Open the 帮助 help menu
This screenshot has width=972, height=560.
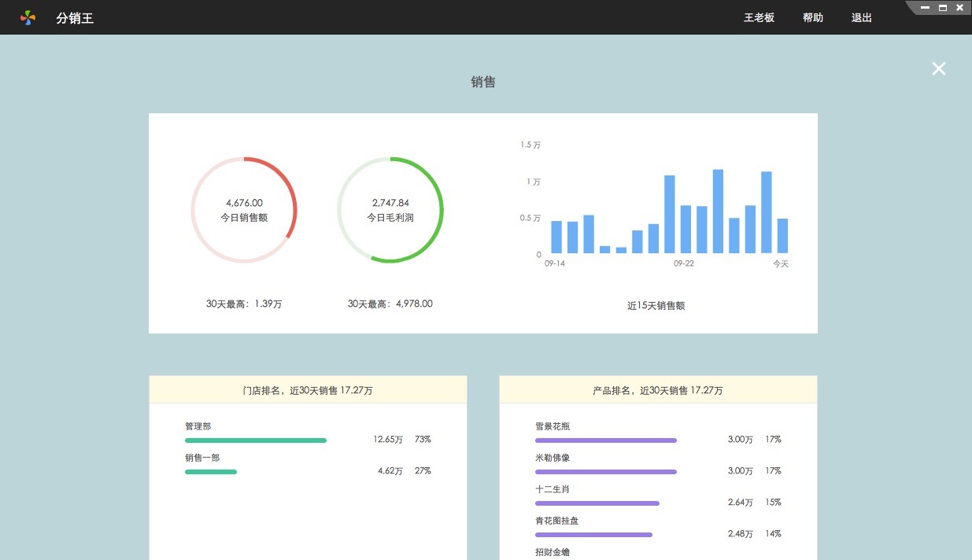813,17
